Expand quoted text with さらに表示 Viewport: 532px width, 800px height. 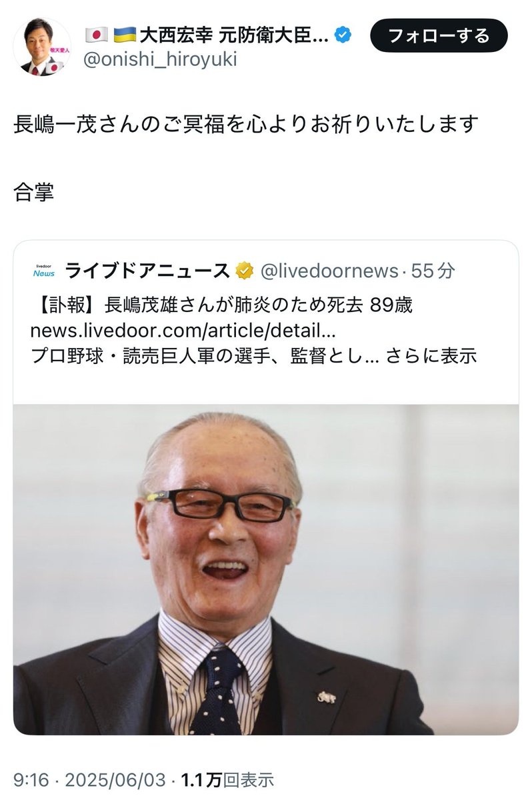[431, 355]
